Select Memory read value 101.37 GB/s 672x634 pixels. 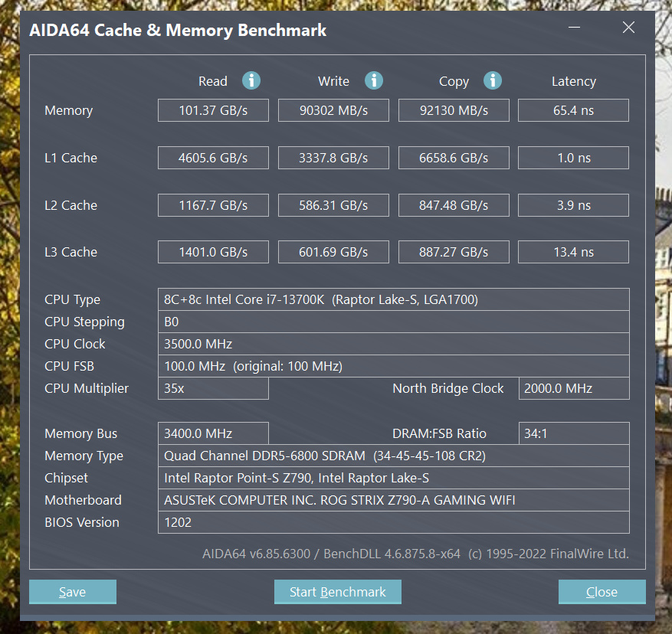[213, 110]
